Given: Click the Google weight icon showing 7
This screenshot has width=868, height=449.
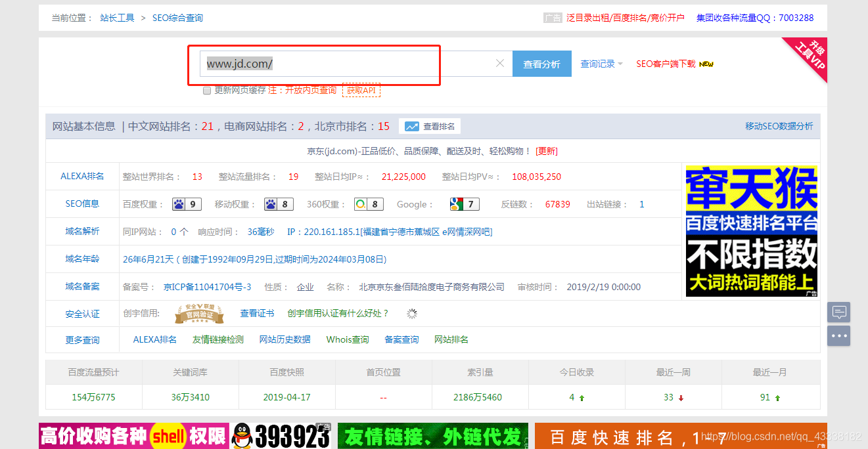Looking at the screenshot, I should tap(465, 204).
